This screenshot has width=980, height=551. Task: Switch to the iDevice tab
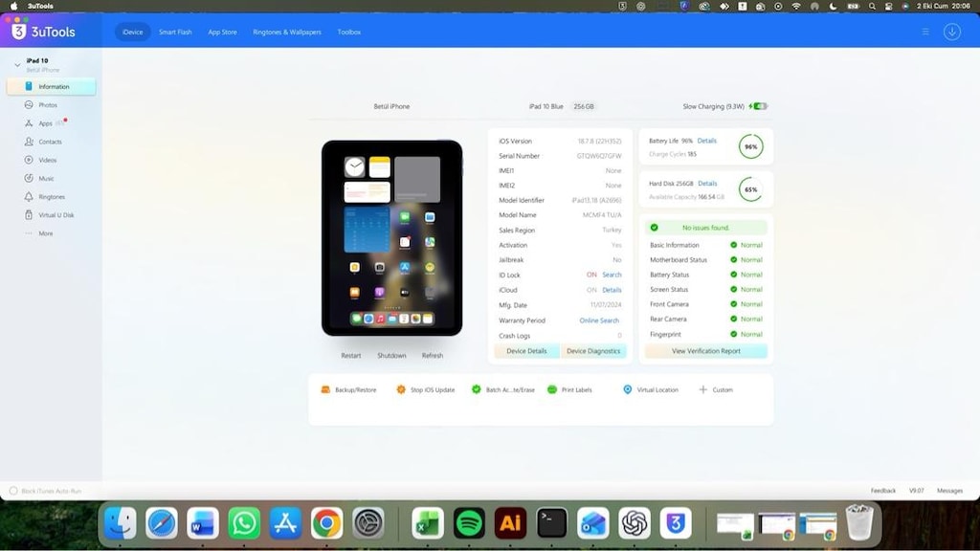tap(132, 32)
